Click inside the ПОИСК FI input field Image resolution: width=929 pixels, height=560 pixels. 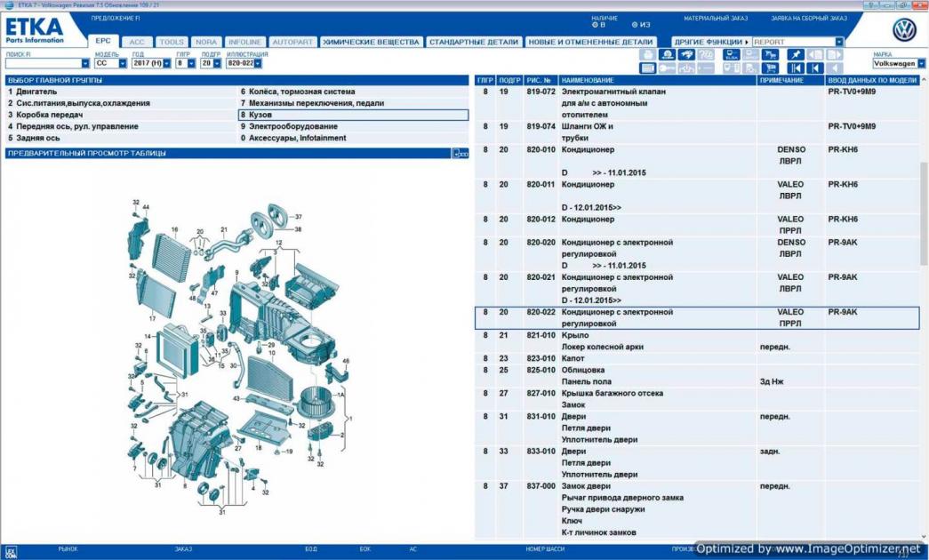(43, 63)
